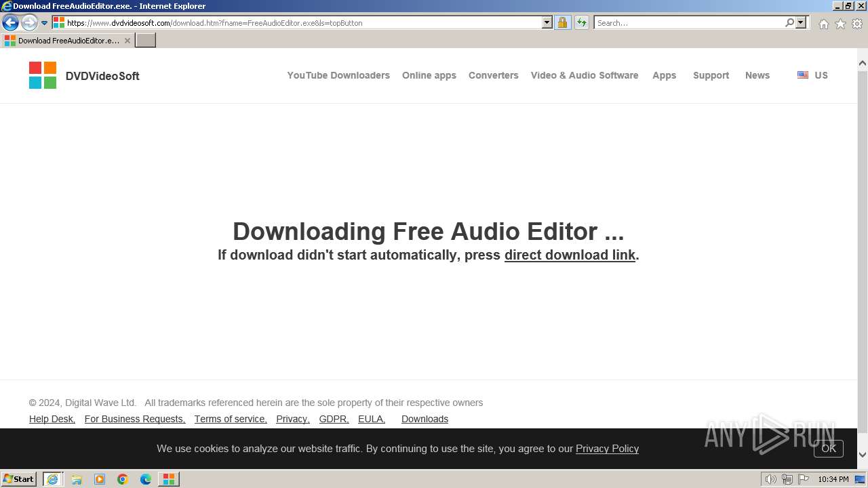This screenshot has height=488, width=868.
Task: Open Video & Audio Software menu
Action: coord(585,75)
